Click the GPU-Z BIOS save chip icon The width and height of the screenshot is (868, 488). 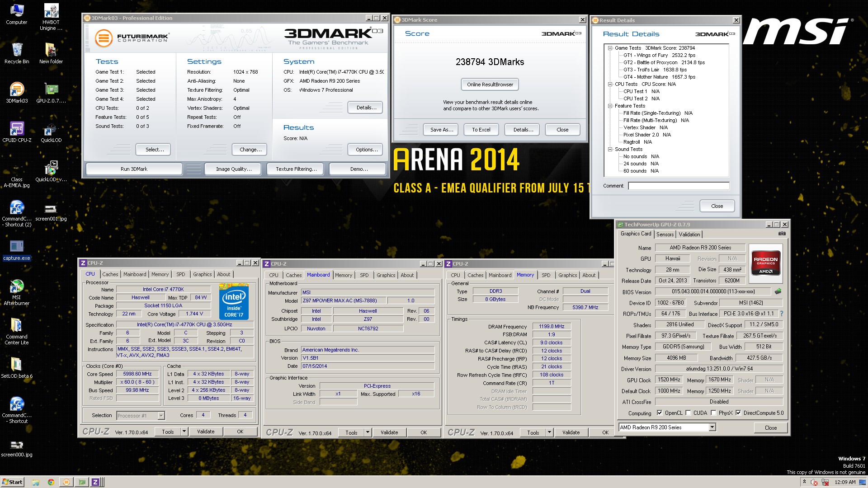click(x=778, y=291)
